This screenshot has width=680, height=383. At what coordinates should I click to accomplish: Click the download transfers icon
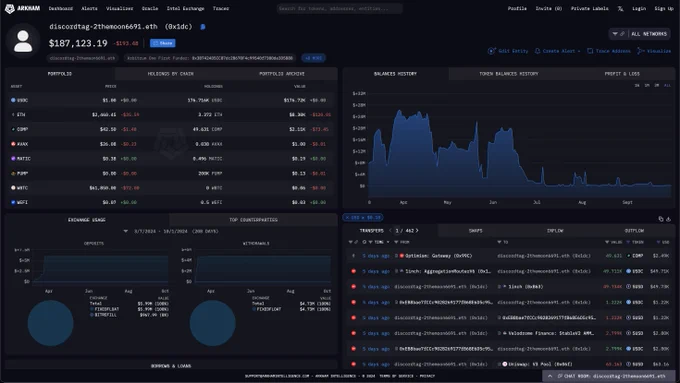pos(668,219)
